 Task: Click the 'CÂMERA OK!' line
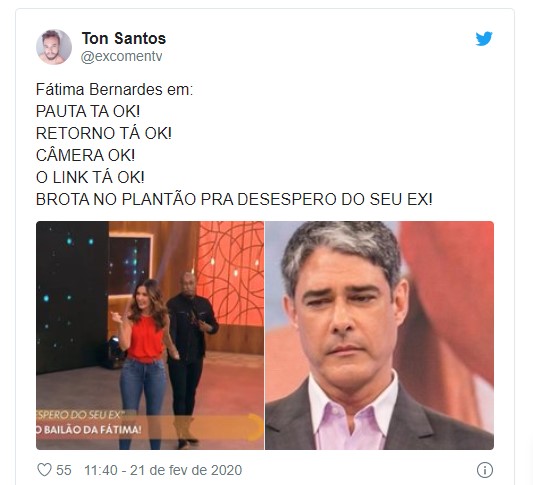pyautogui.click(x=85, y=155)
